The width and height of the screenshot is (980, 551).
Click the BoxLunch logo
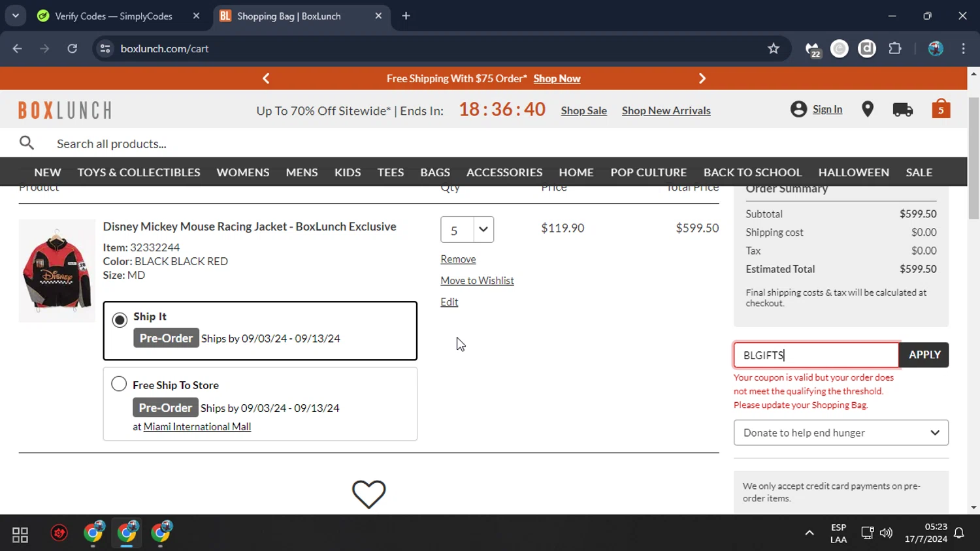click(65, 110)
